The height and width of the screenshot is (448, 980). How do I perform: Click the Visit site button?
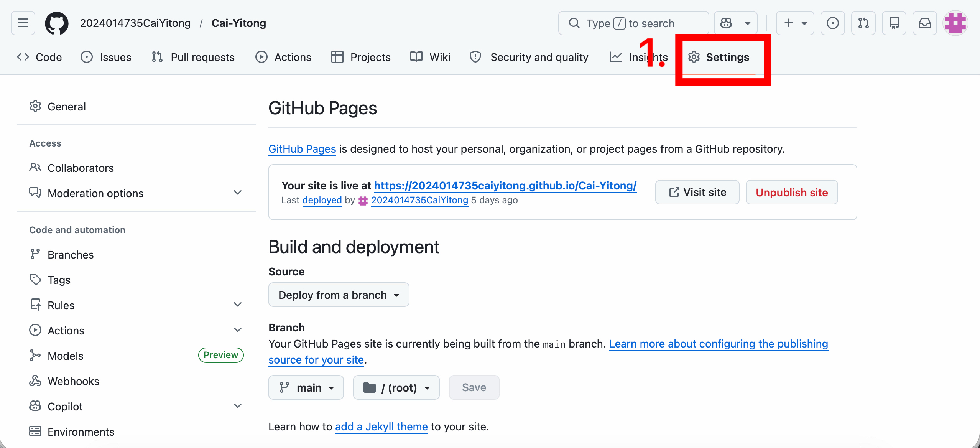697,192
